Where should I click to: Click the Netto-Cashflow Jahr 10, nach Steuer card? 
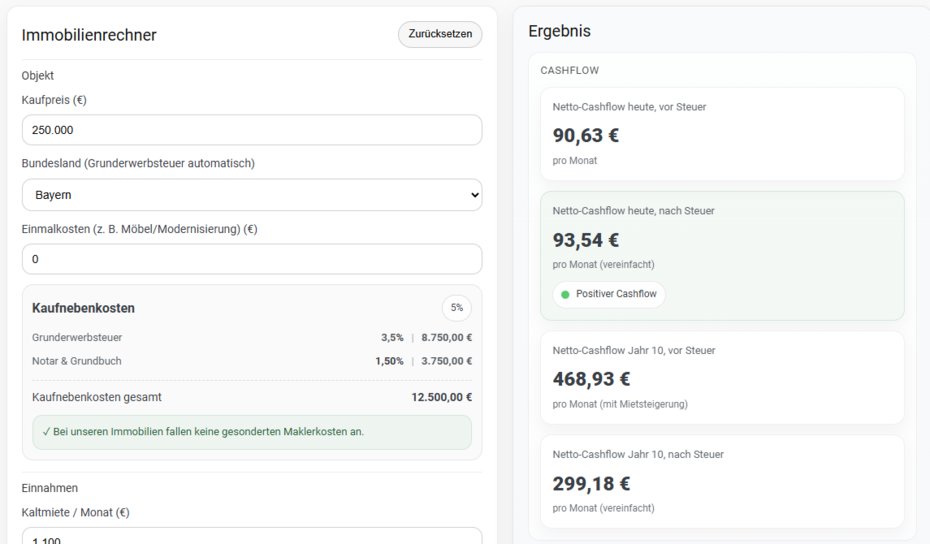tap(722, 482)
